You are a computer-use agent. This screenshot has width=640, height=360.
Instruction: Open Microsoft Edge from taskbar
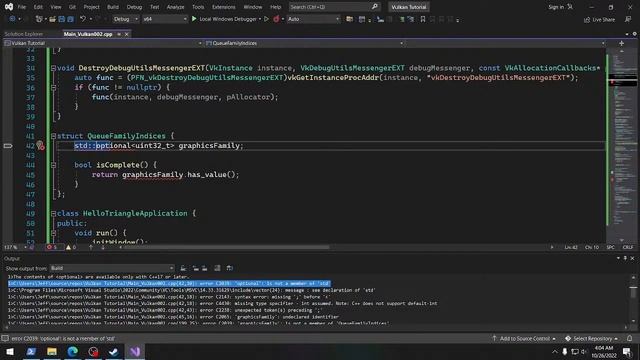tap(73, 351)
